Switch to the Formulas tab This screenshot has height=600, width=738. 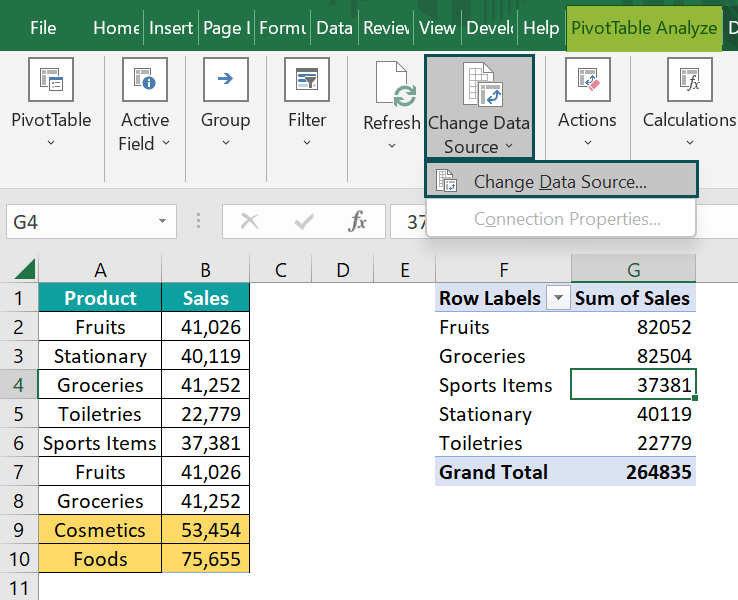coord(282,28)
